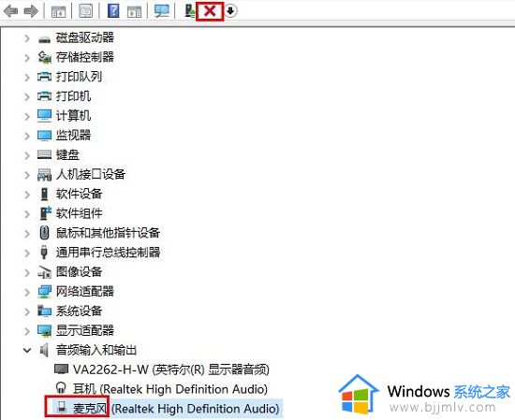Click the mouse icon beside 鼠标和其他指针设备
Image resolution: width=515 pixels, height=420 pixels.
click(x=44, y=233)
